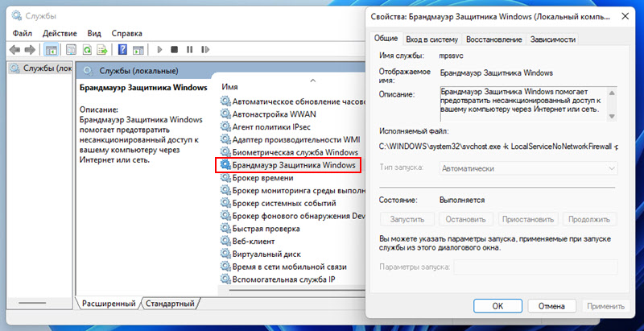Click the Restart service toolbar icon
This screenshot has width=644, height=331.
pyautogui.click(x=205, y=50)
